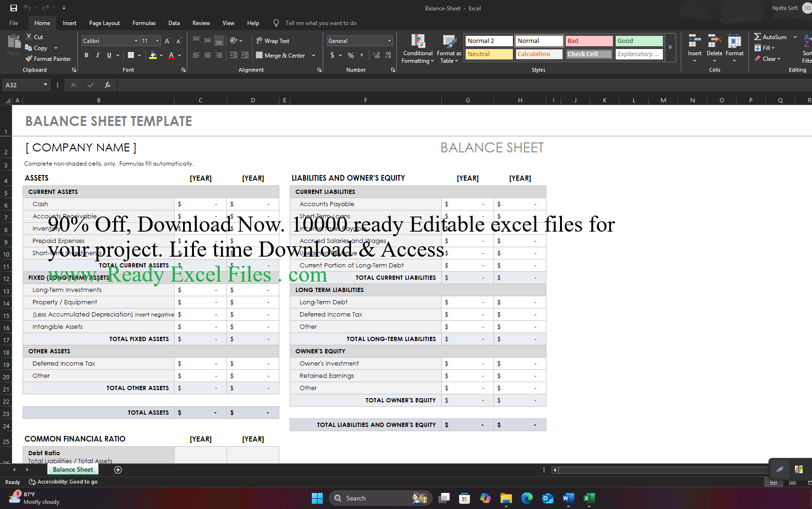Open File Explorer from the taskbar
The height and width of the screenshot is (509, 812).
coord(506,498)
